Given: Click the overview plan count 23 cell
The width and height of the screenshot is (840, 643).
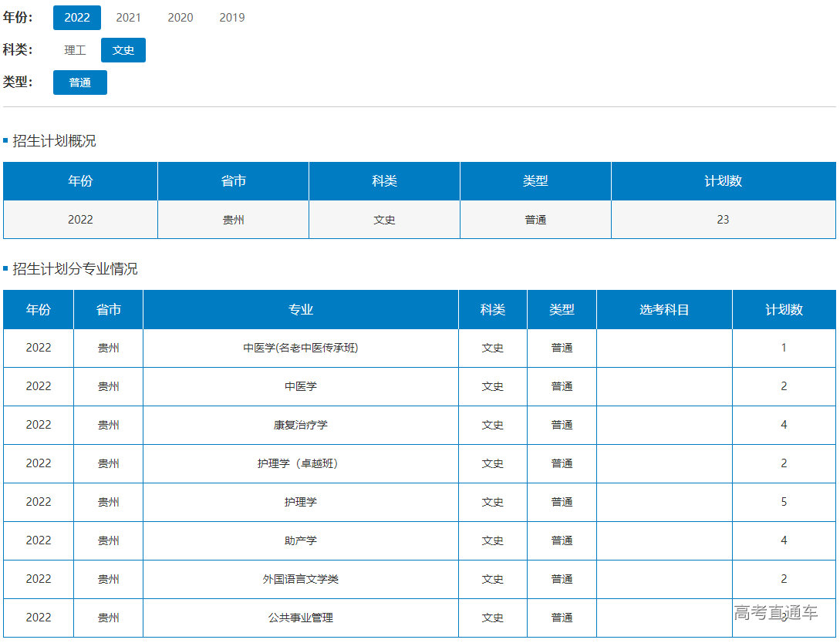Looking at the screenshot, I should coord(723,220).
